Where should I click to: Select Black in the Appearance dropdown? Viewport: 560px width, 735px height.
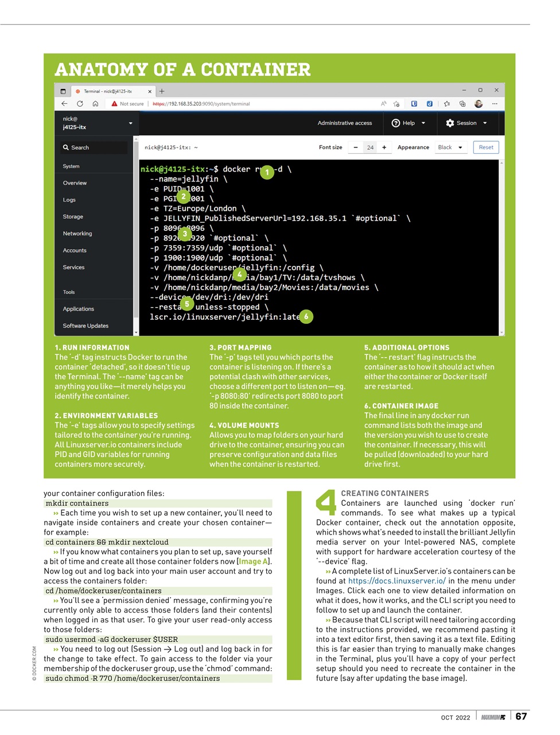(450, 148)
